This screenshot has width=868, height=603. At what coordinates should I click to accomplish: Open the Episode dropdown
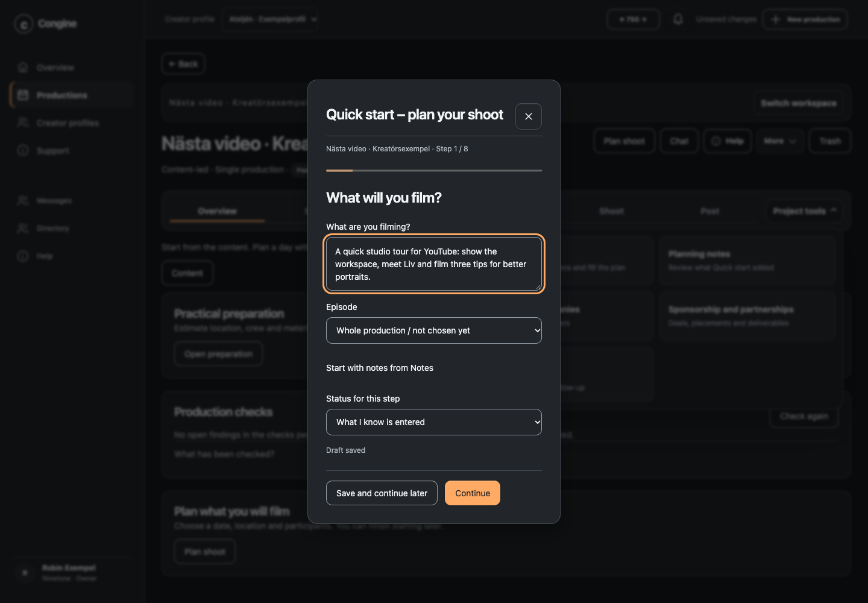pos(434,330)
